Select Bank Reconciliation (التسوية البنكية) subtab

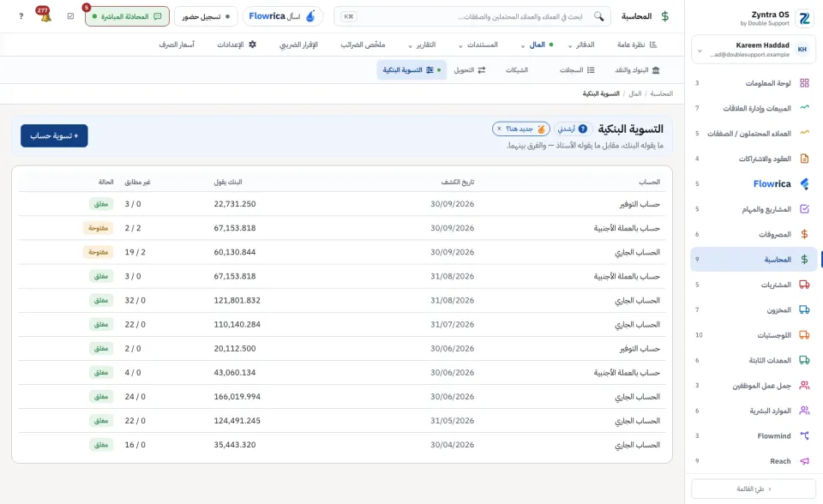411,69
